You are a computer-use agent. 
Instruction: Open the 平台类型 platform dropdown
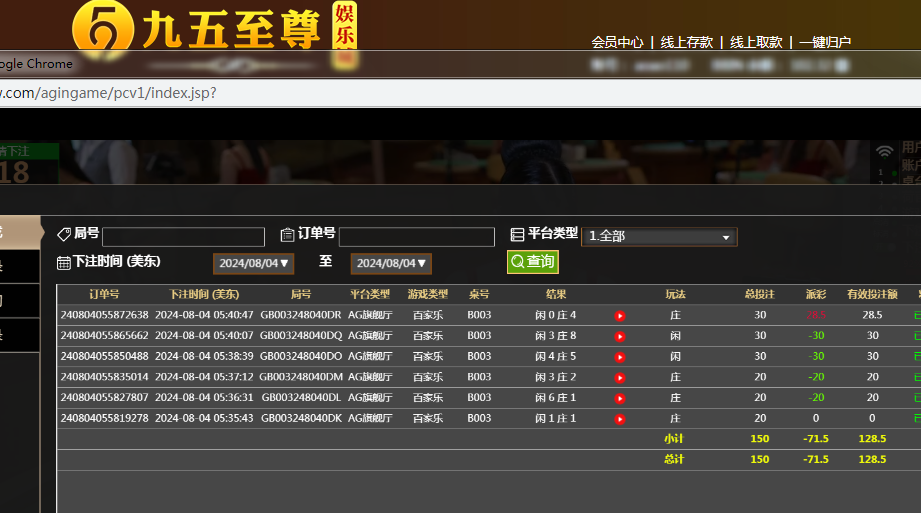click(659, 237)
